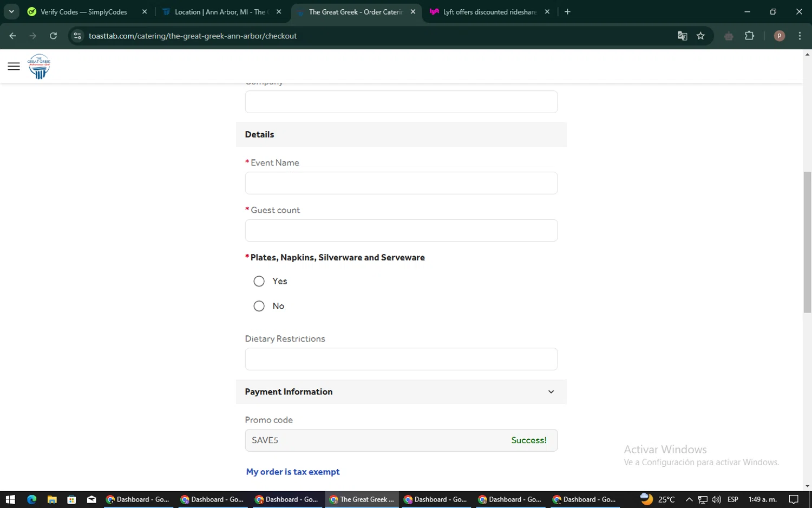Click My order is tax exempt link
This screenshot has width=812, height=508.
pos(293,472)
